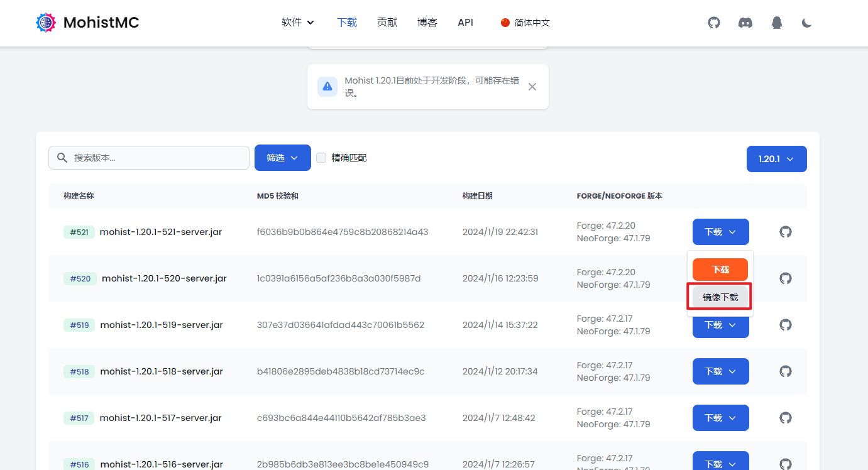Screen dimensions: 868x470
Task: Switch language via 简体中文
Action: pos(532,23)
